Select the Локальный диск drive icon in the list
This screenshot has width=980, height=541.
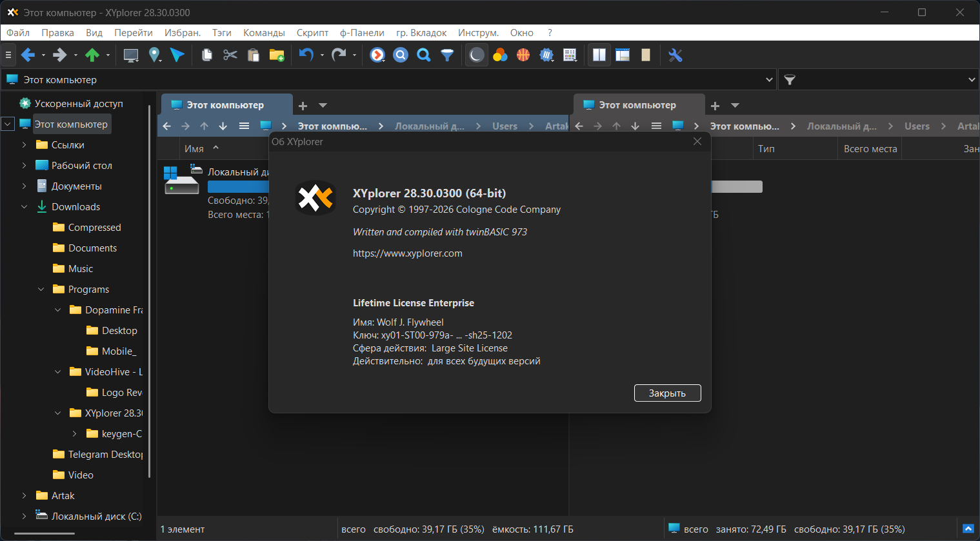[181, 179]
